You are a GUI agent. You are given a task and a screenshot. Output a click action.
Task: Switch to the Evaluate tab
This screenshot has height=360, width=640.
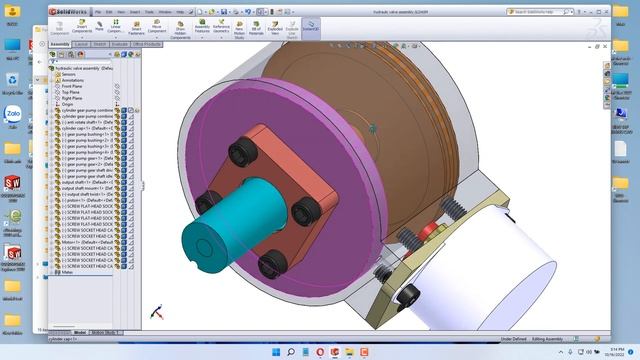119,44
